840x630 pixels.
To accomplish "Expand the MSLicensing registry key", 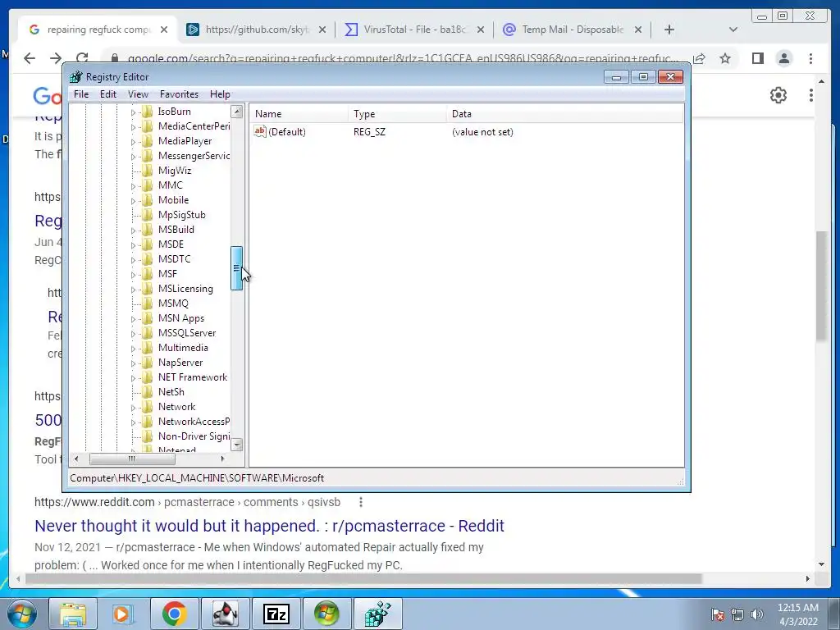I will point(133,290).
